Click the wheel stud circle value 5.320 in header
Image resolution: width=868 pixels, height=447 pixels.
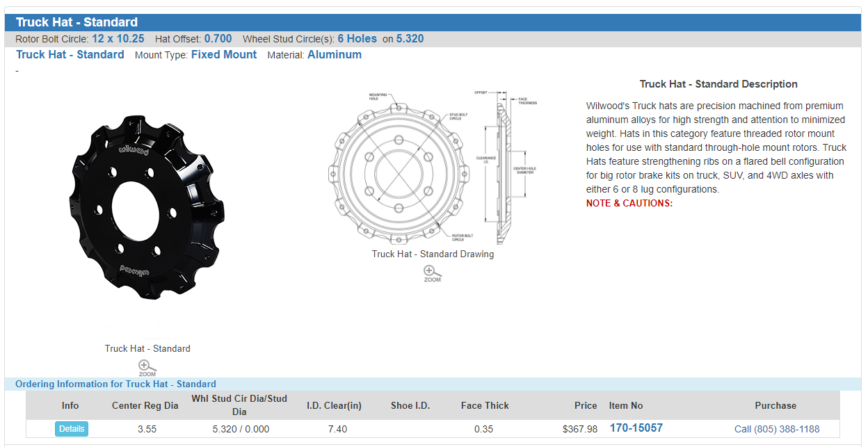pos(410,39)
